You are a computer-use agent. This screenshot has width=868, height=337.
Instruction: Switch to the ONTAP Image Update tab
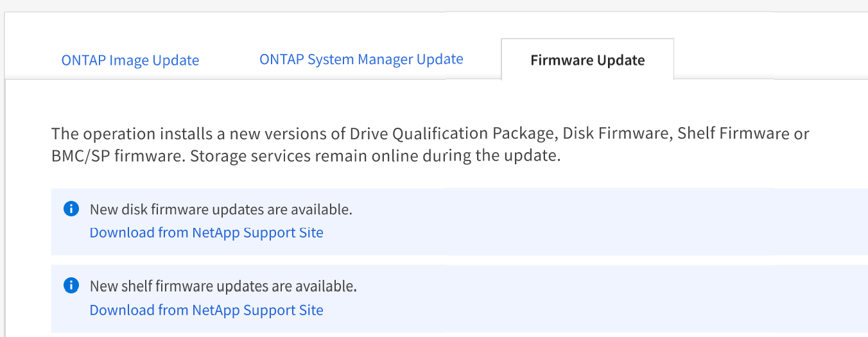(130, 60)
